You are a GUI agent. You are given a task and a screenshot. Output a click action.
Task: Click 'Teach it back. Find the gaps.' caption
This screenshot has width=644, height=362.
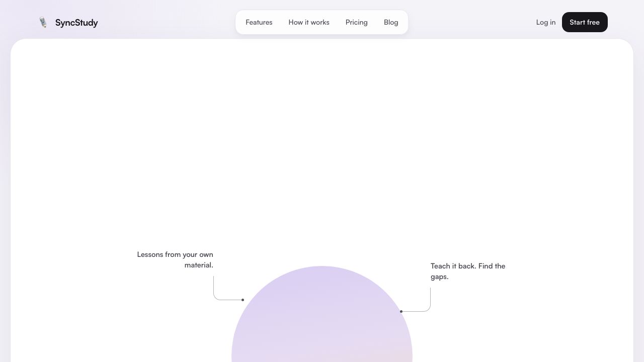pos(468,271)
